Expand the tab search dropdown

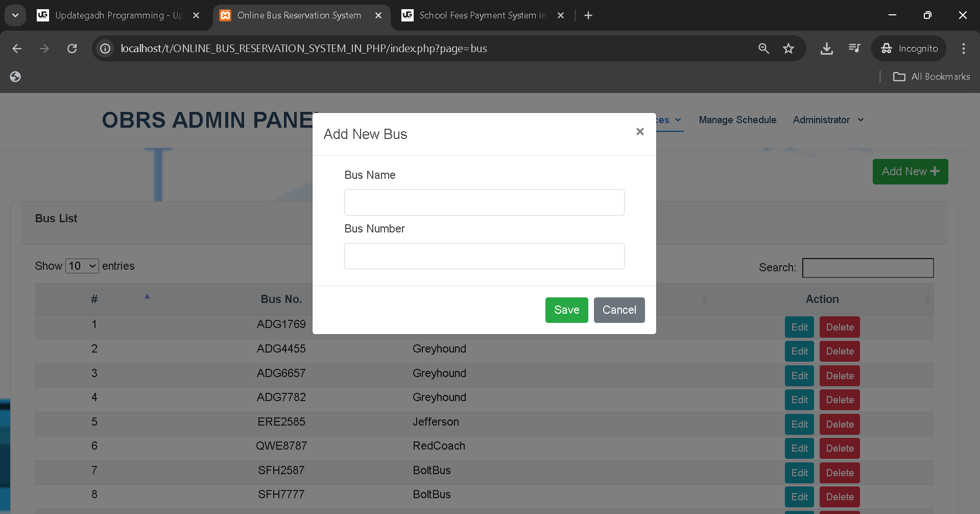[x=15, y=15]
